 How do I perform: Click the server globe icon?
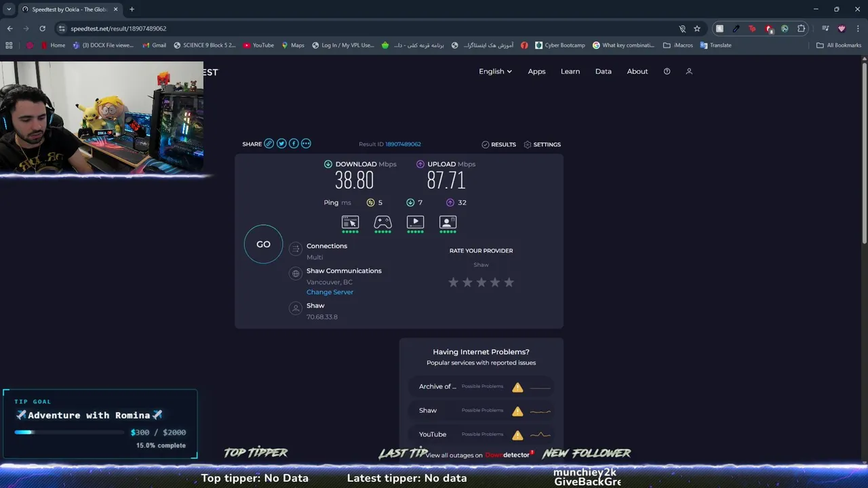coord(295,274)
